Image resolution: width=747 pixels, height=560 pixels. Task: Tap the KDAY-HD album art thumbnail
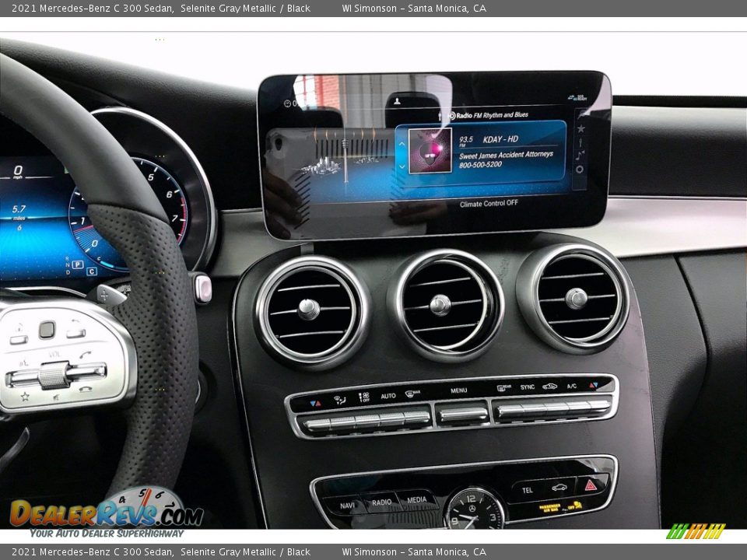coord(429,152)
